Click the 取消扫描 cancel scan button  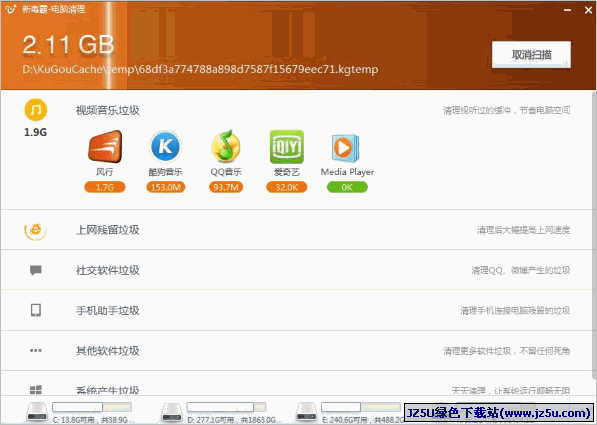click(x=531, y=54)
